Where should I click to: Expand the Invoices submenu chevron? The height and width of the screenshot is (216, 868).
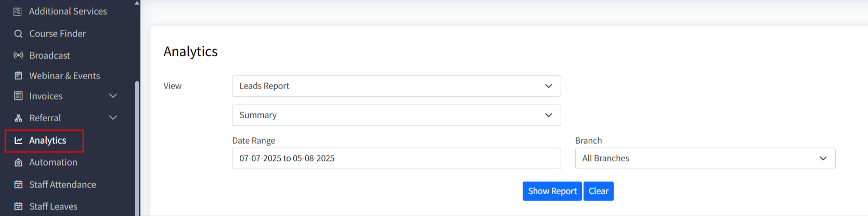coord(113,96)
